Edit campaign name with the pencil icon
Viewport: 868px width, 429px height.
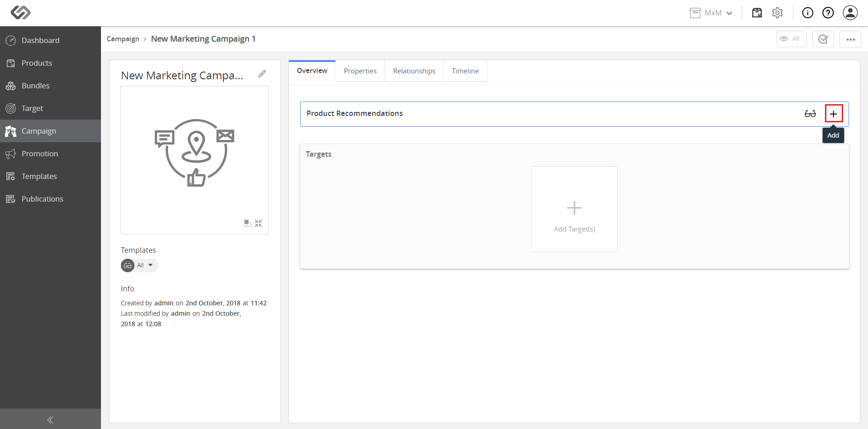(x=262, y=74)
